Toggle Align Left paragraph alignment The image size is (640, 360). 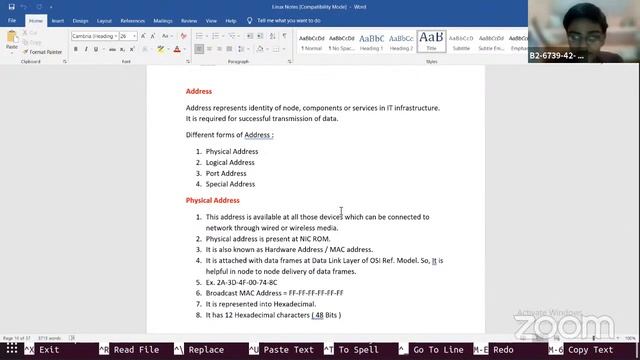point(199,49)
